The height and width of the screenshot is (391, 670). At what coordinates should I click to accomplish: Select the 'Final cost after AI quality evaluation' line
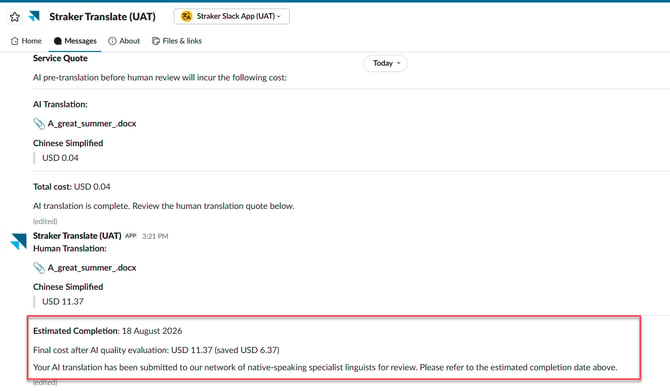pos(156,350)
